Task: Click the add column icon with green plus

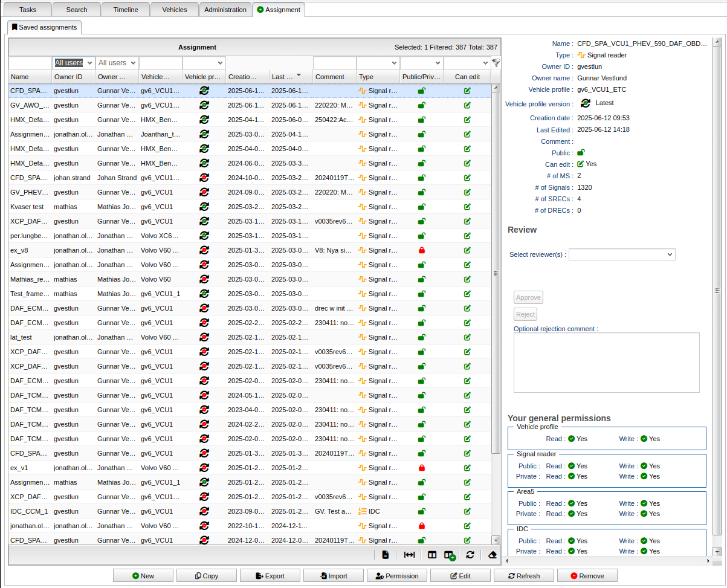Action: 450,555
